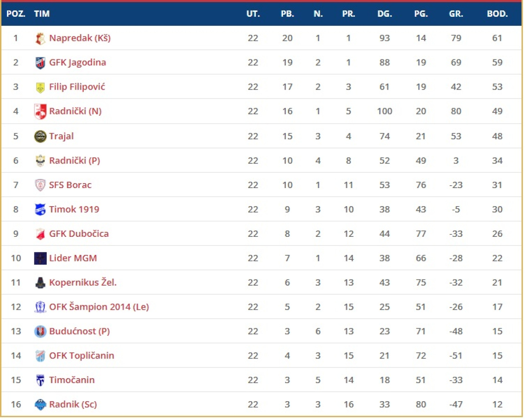Screen dimensions: 525x420
Task: Open the Timočanin team link
Action: pos(72,380)
